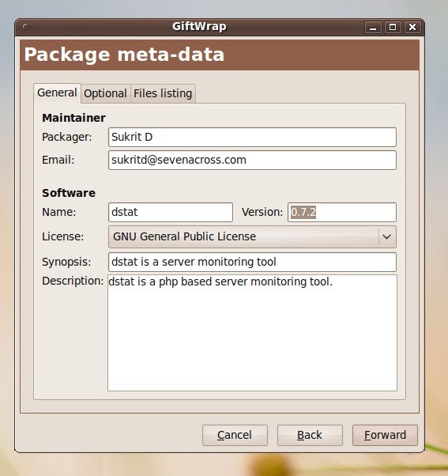The image size is (448, 476).
Task: Expand the License dropdown arrow
Action: coord(386,236)
